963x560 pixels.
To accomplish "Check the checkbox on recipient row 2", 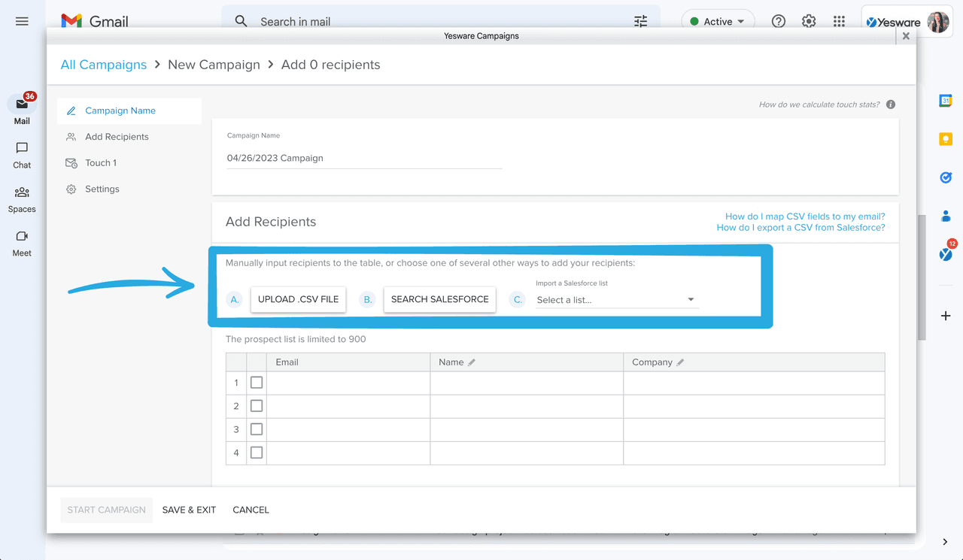I will [x=256, y=405].
